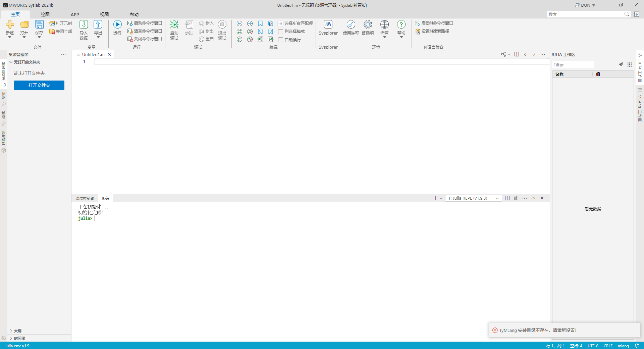Open the Julia REPL (v1.9.3) terminal selector
Screen dimensions: 644x349
click(x=473, y=198)
